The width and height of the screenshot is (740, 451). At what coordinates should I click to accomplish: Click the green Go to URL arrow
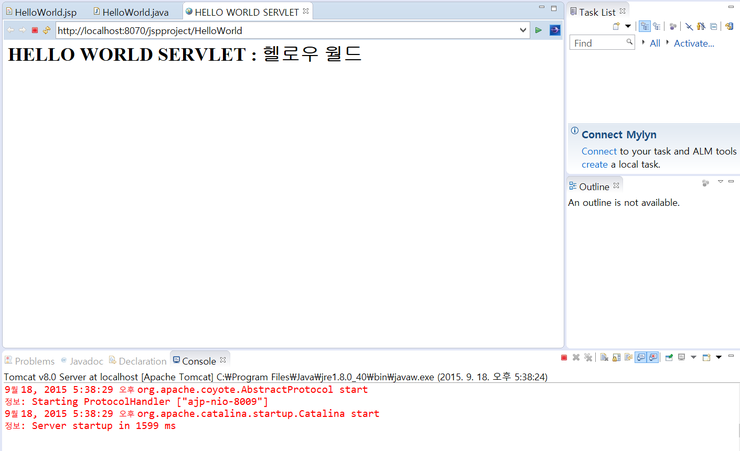coord(539,30)
